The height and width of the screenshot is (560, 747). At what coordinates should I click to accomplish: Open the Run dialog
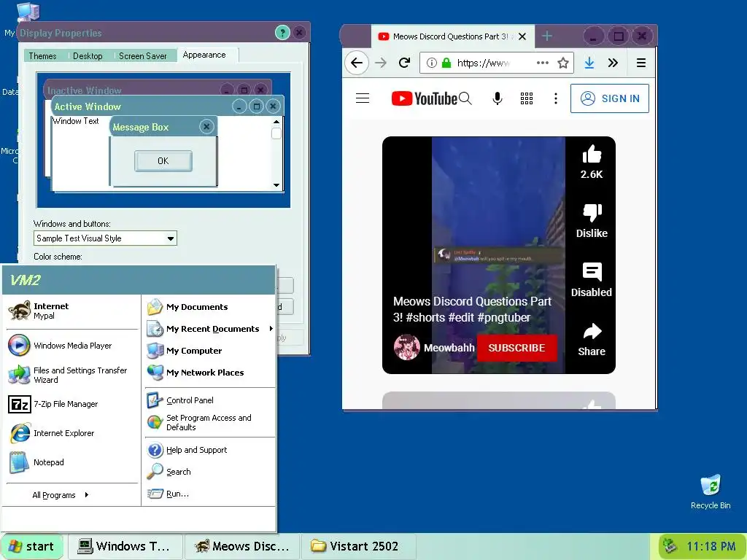pyautogui.click(x=209, y=494)
